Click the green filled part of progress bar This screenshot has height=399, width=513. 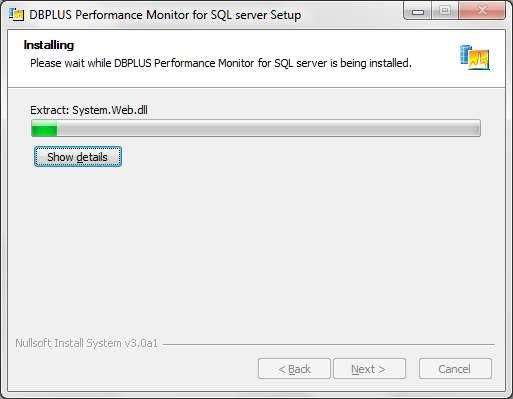[44, 128]
